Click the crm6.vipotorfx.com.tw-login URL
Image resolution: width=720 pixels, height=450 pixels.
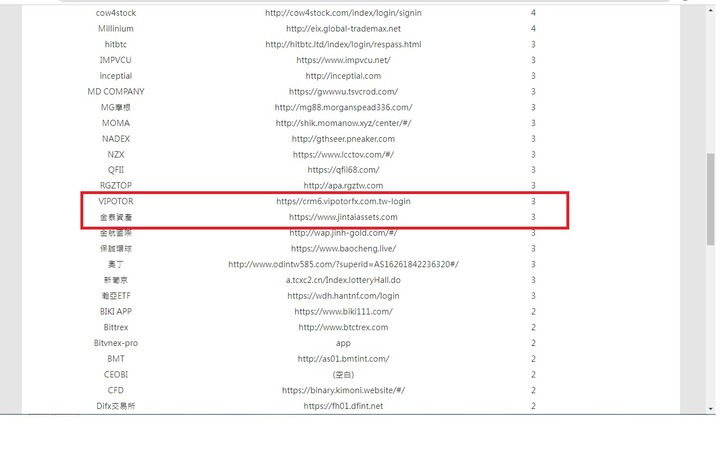coord(343,201)
